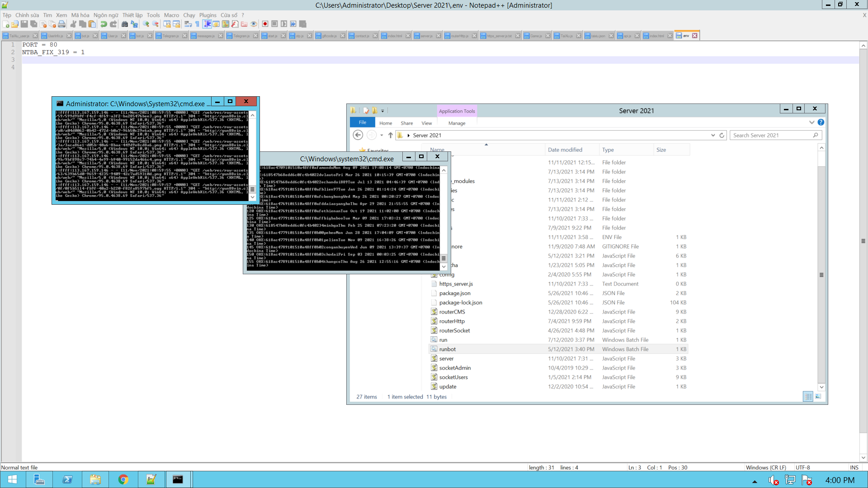Open Windows (CR LF) line ending selector
The height and width of the screenshot is (488, 868).
point(766,468)
